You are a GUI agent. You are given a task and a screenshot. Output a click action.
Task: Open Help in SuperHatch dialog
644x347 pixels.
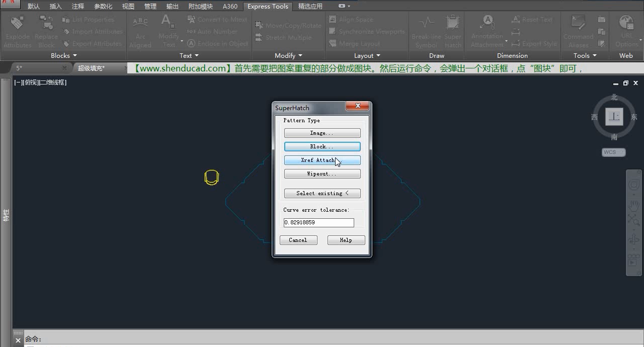point(346,240)
